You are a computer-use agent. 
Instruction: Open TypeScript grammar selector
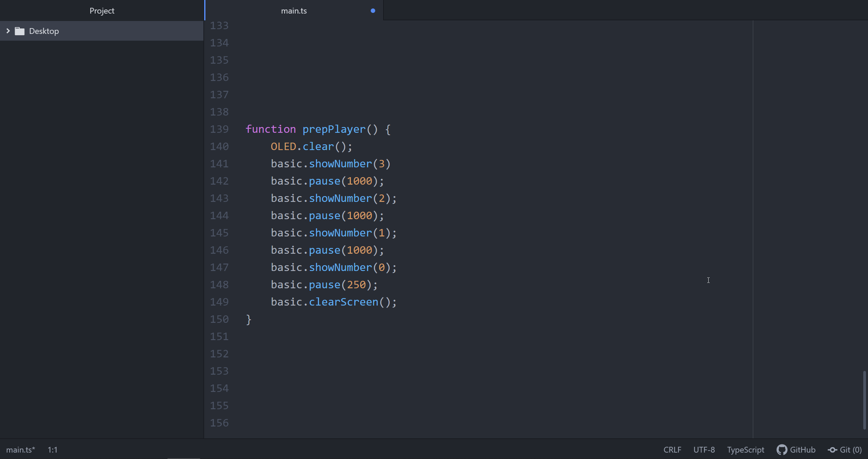(745, 450)
